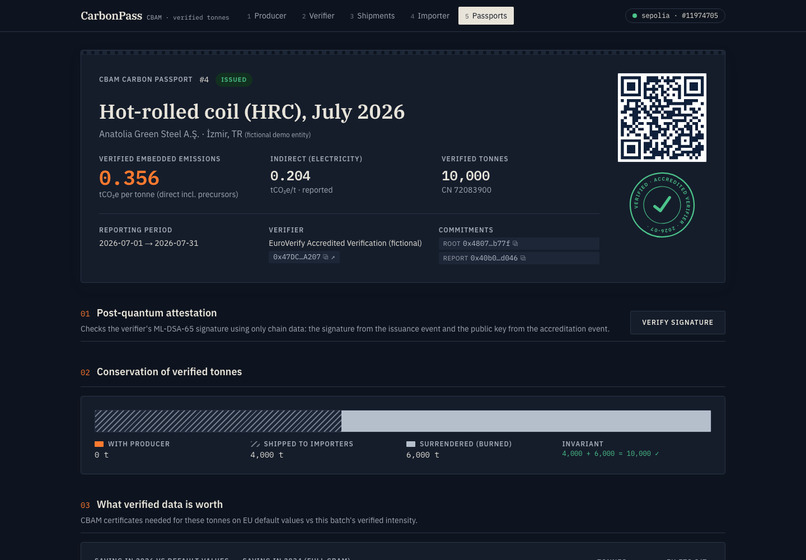Click EuroVerify Accredited Verification name
This screenshot has width=806, height=560.
point(345,243)
